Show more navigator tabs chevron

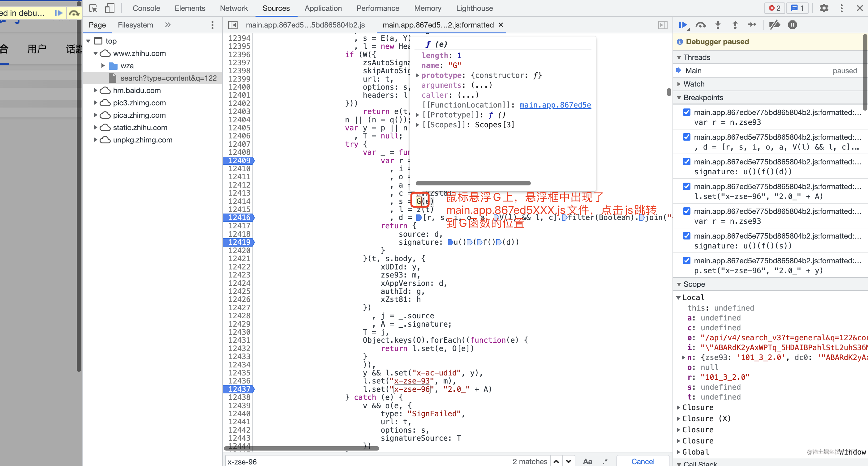point(168,25)
